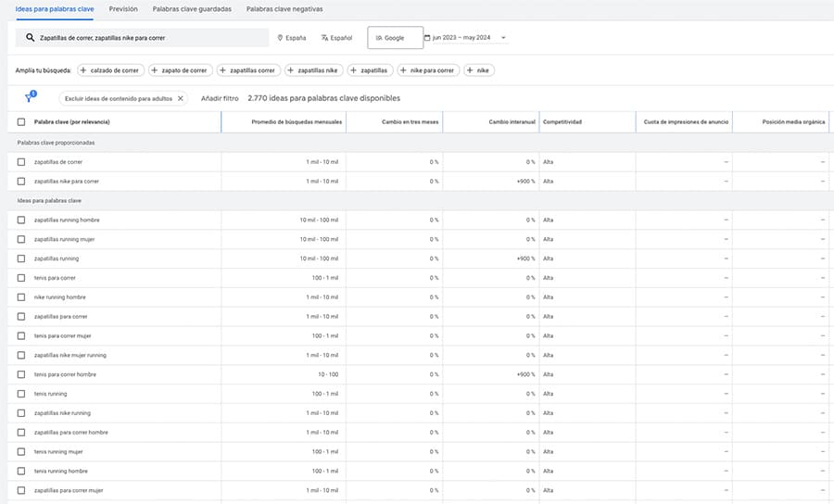
Task: Click into the keyword search input field
Action: 148,38
